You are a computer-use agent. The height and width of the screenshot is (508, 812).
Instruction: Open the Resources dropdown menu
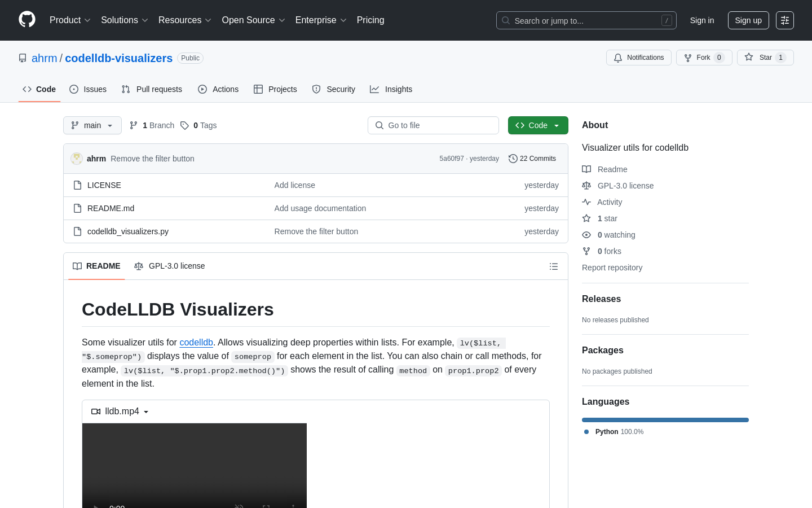pyautogui.click(x=185, y=20)
